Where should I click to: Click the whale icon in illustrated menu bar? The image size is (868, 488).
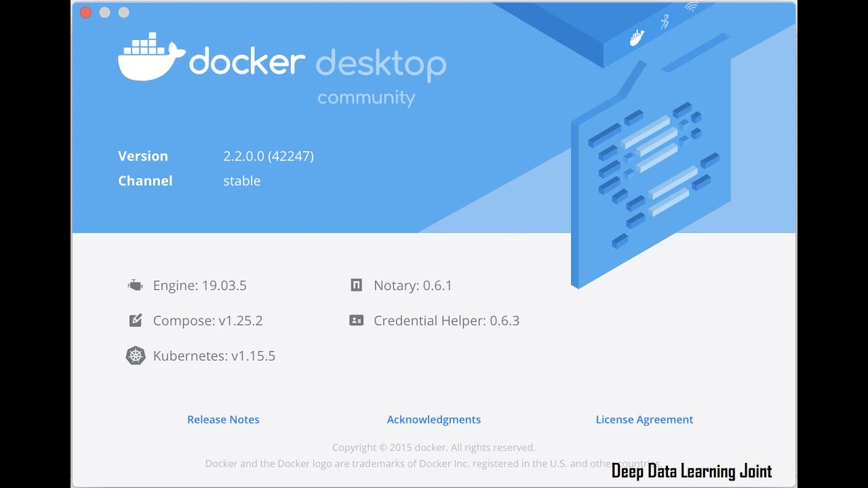(x=637, y=38)
